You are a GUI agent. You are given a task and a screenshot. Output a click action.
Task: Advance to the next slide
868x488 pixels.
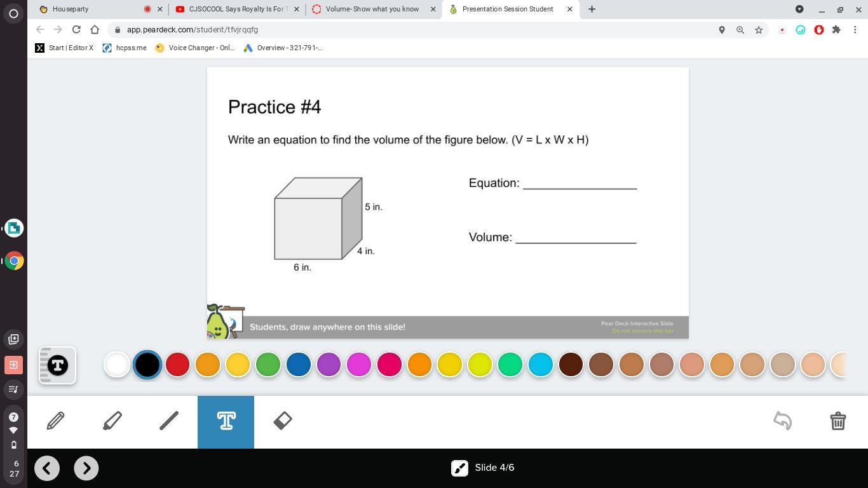pos(86,468)
